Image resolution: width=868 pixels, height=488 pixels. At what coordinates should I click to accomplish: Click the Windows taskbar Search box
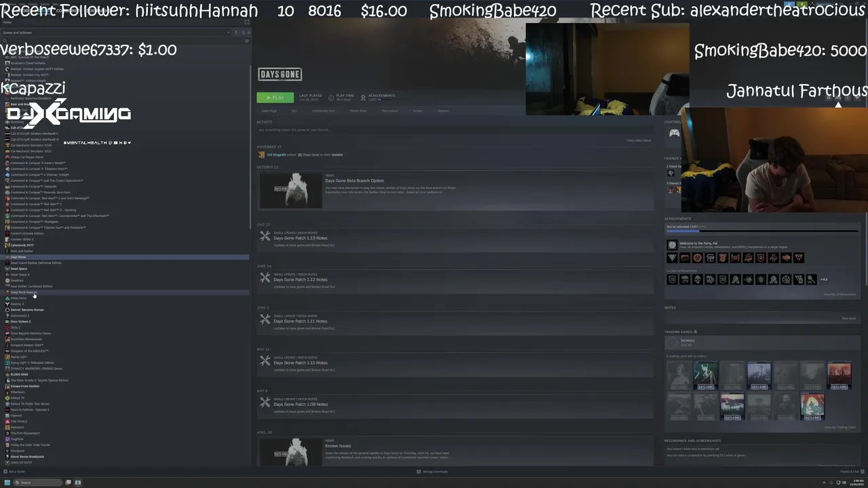click(x=39, y=483)
